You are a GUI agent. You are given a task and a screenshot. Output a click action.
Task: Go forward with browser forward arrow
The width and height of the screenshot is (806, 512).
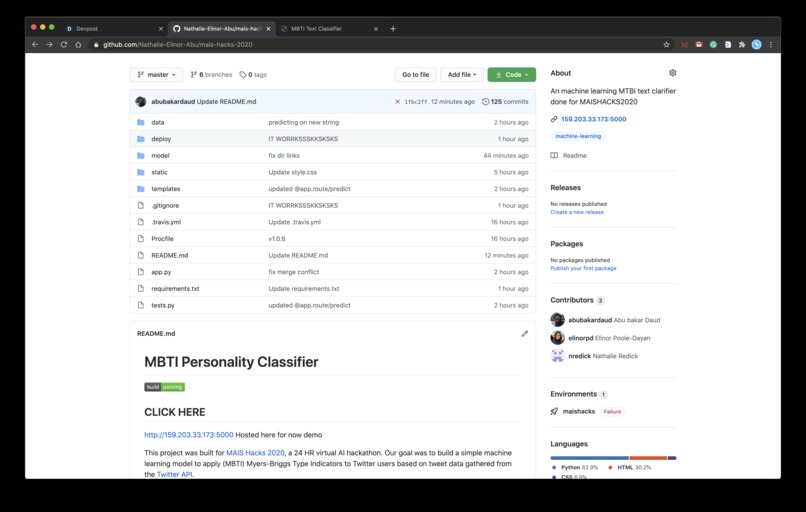coord(49,45)
